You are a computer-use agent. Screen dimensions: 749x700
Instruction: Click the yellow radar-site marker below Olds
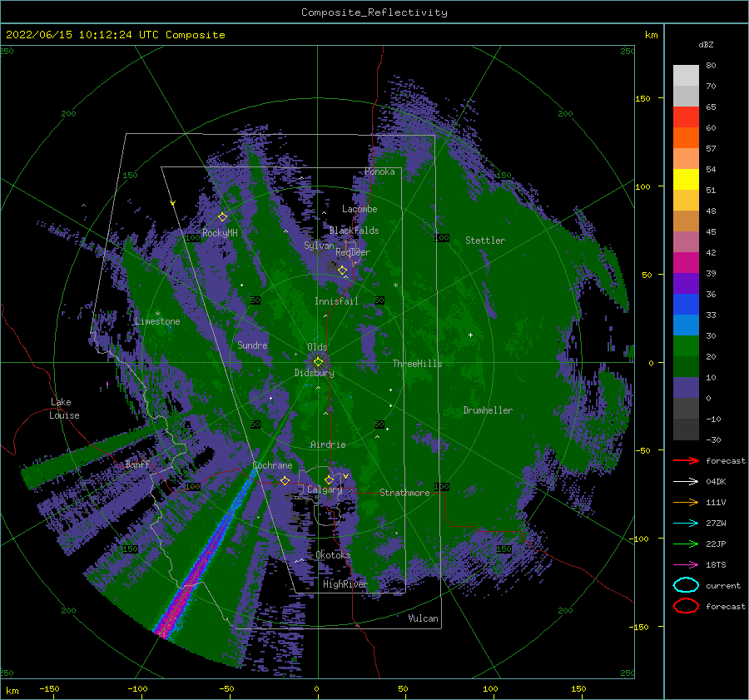[x=318, y=362]
